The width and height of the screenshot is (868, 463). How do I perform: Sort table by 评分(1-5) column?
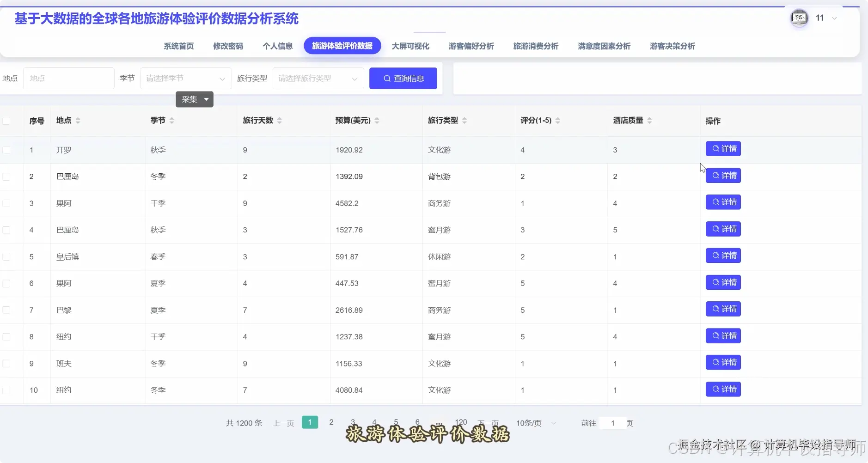click(558, 120)
